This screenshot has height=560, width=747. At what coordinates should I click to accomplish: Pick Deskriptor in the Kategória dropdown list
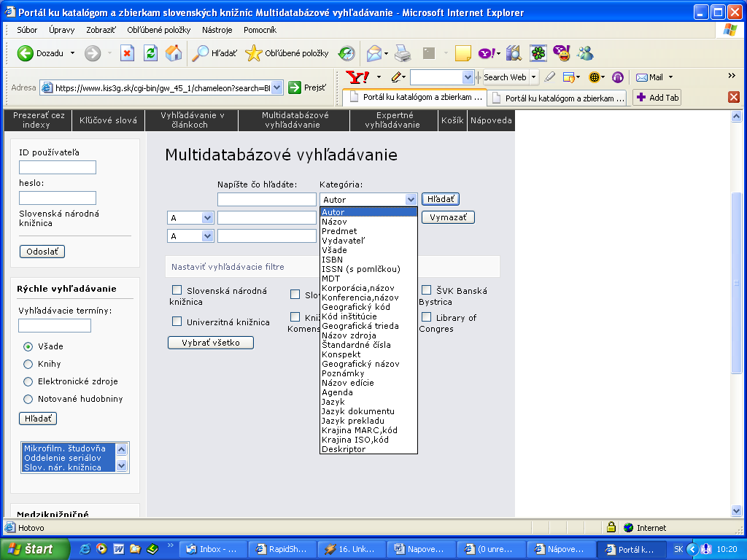pyautogui.click(x=344, y=449)
